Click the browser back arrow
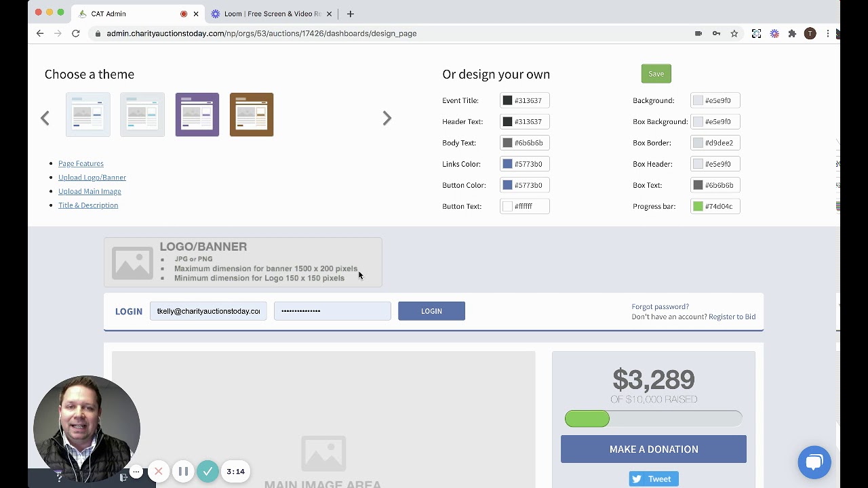The width and height of the screenshot is (868, 488). [40, 33]
